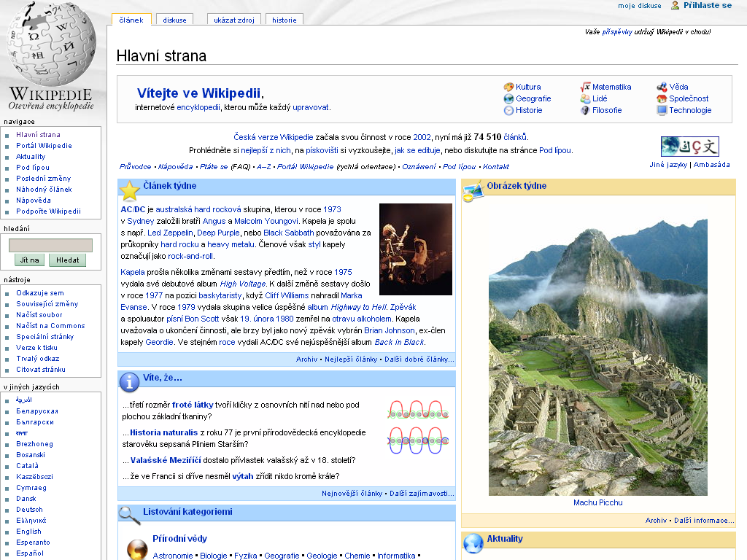Open the Astronomie category link
747x560 pixels.
tap(172, 556)
